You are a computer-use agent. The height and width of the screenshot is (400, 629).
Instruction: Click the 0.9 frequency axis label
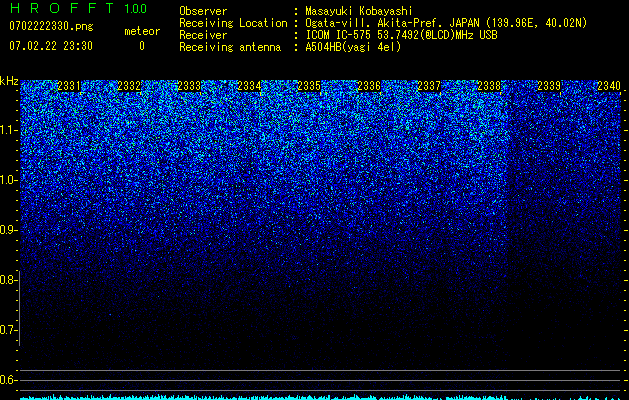(7, 230)
